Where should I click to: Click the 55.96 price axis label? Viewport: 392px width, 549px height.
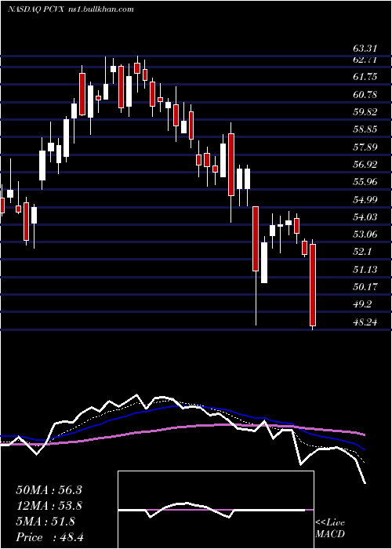point(365,182)
